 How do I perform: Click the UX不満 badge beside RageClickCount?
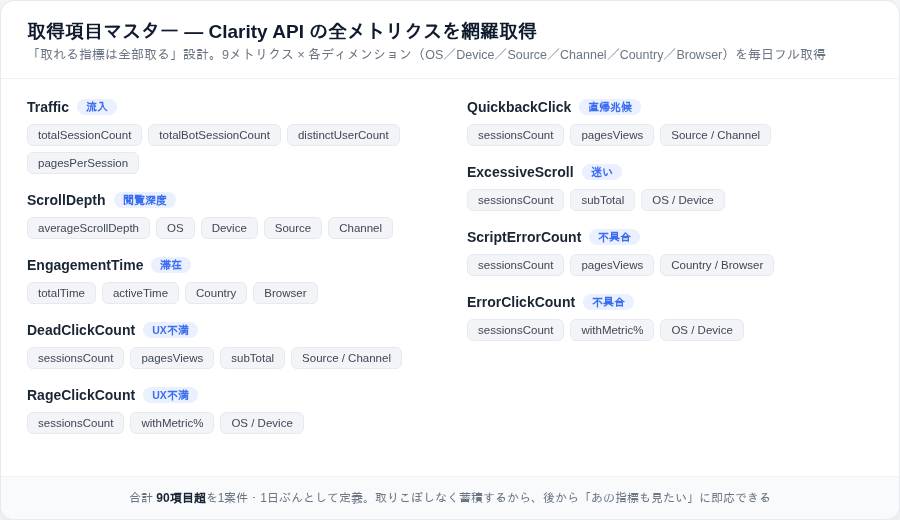170,395
